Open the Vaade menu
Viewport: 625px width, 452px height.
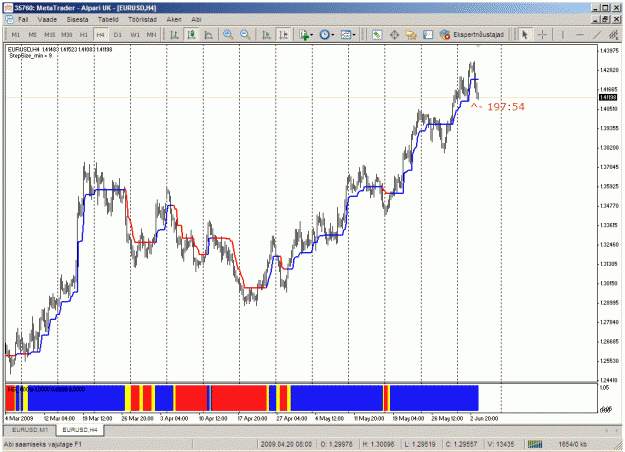click(47, 19)
